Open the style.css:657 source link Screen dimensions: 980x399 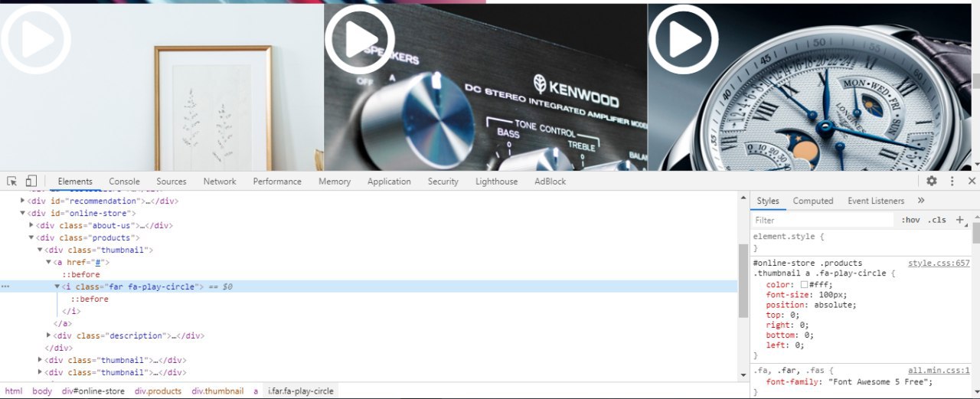[x=939, y=263]
